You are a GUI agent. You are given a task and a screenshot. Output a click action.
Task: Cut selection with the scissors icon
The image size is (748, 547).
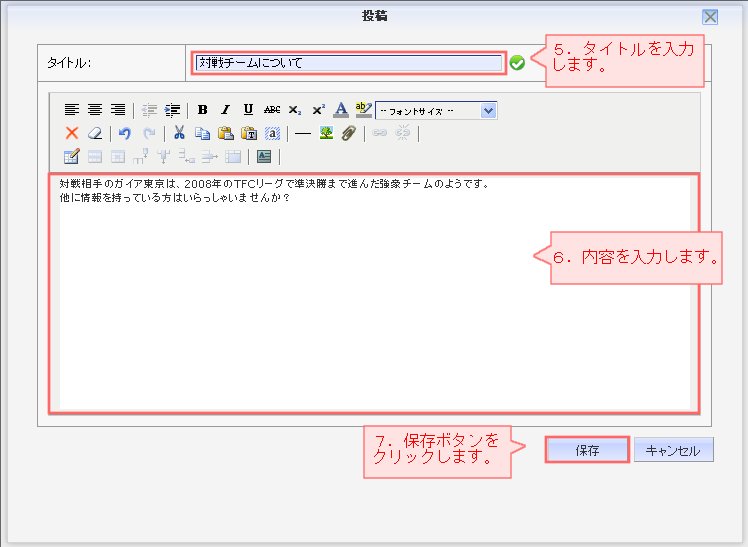pyautogui.click(x=179, y=133)
